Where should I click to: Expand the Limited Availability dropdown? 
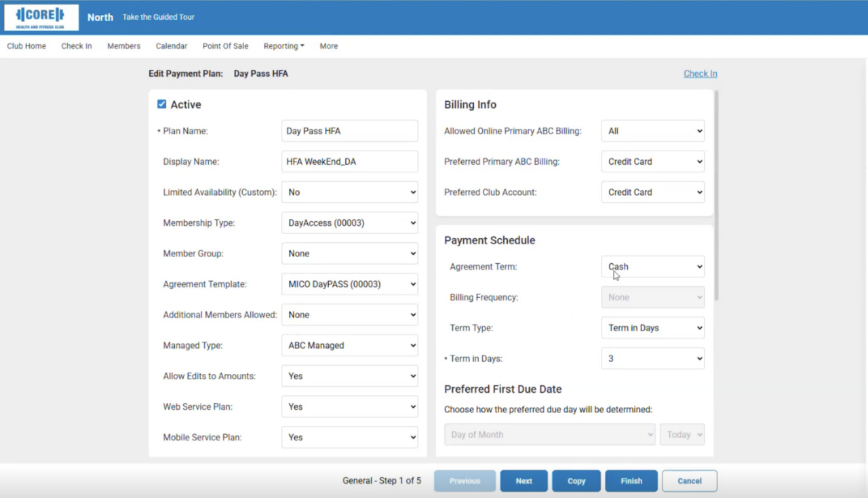349,192
